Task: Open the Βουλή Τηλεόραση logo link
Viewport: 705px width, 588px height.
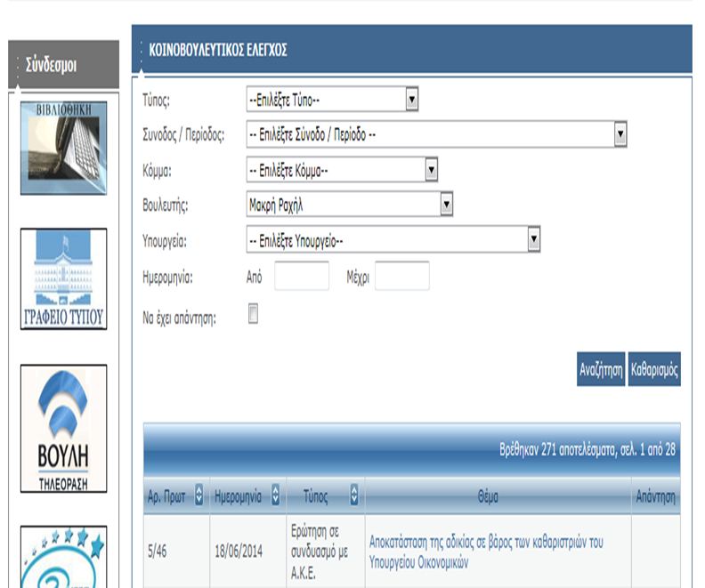Action: (63, 429)
